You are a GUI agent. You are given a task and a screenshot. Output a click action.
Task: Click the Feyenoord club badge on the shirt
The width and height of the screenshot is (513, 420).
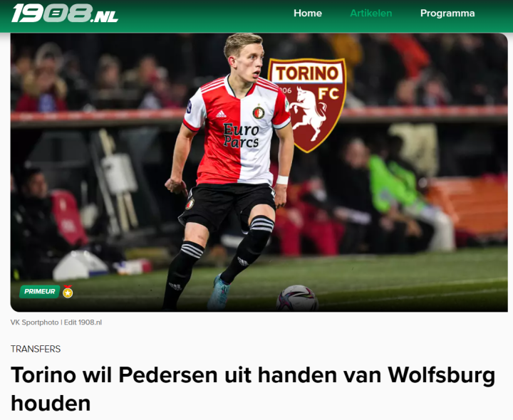click(x=259, y=112)
